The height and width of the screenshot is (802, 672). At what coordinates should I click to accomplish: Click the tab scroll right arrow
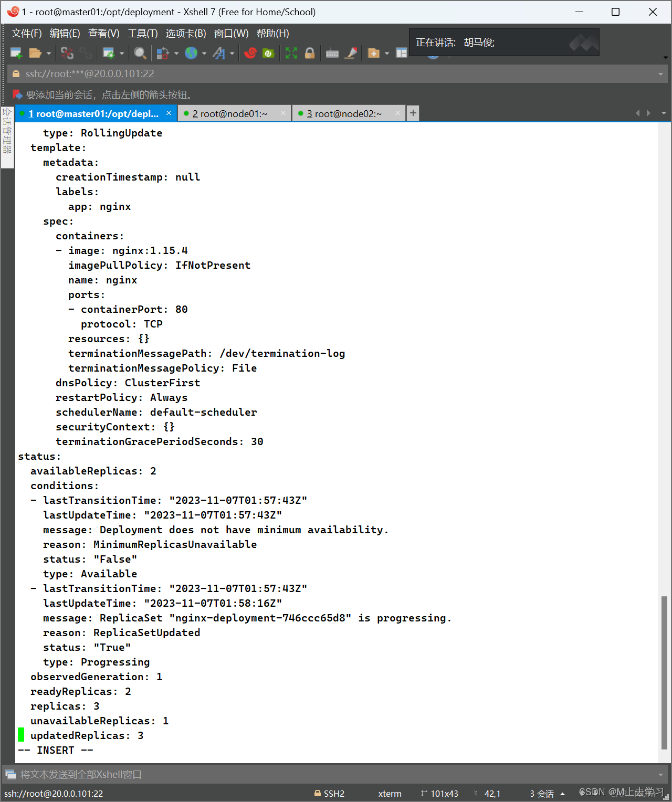click(x=649, y=113)
